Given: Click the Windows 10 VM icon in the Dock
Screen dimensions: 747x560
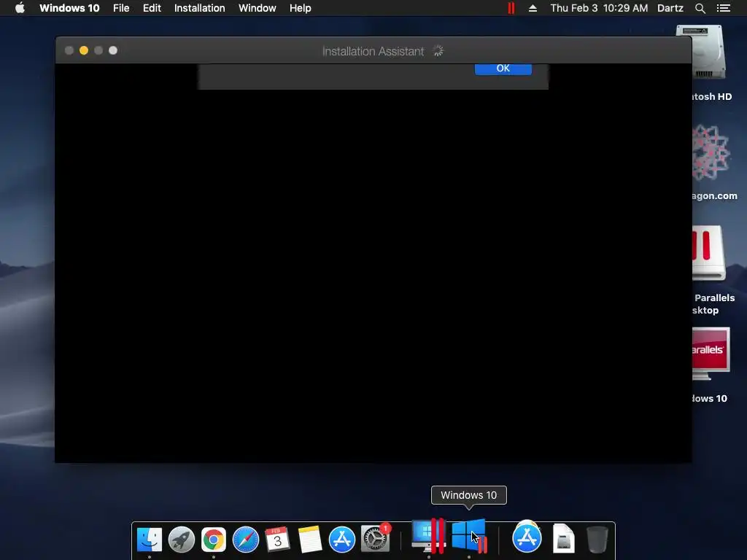Looking at the screenshot, I should (469, 536).
